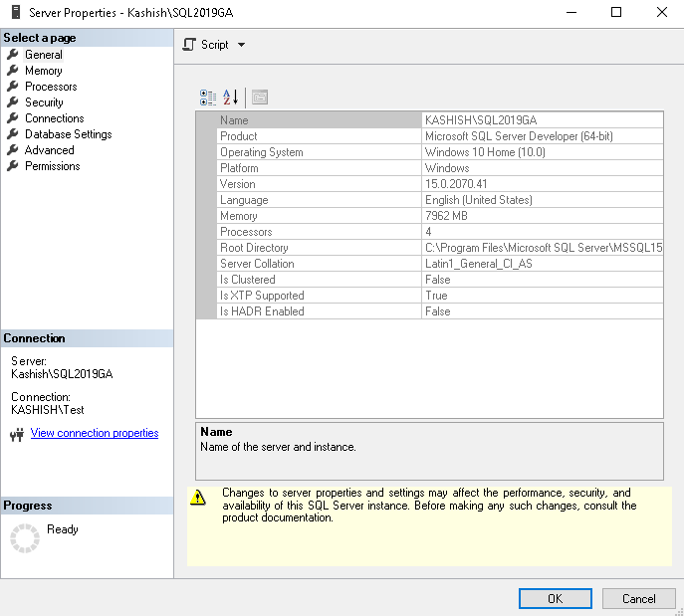Go to the Database Settings page
Screen dimensions: 684x616
[x=68, y=134]
